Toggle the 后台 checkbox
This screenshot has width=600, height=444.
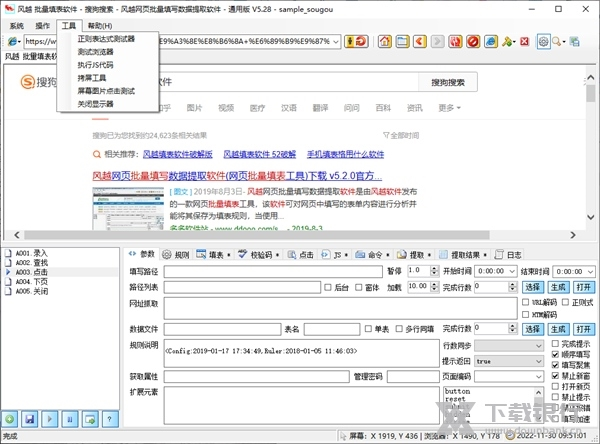coord(328,287)
